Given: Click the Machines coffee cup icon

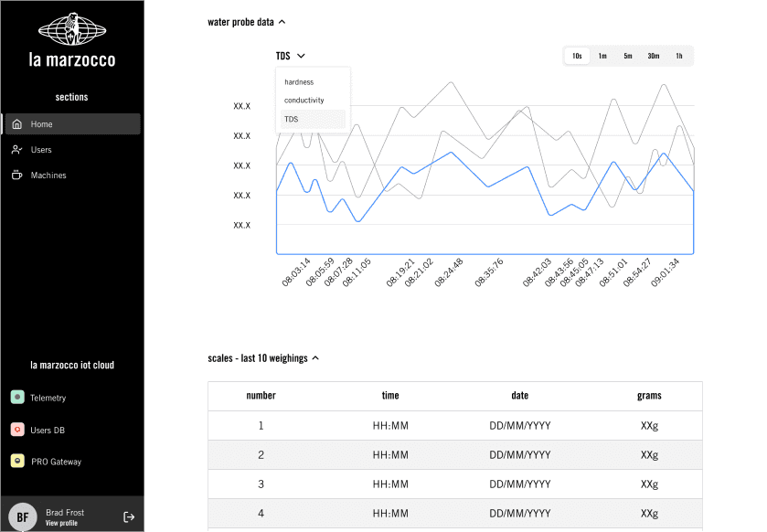Looking at the screenshot, I should [x=17, y=176].
